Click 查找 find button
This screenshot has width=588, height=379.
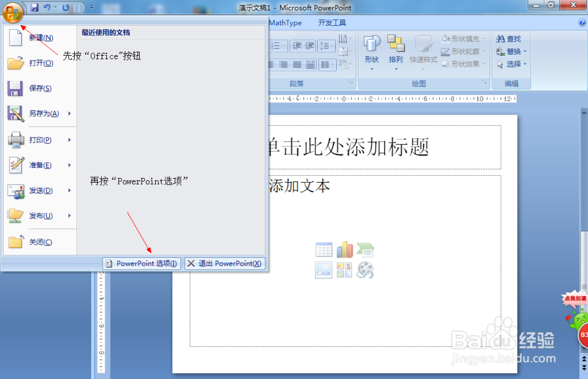click(x=509, y=39)
